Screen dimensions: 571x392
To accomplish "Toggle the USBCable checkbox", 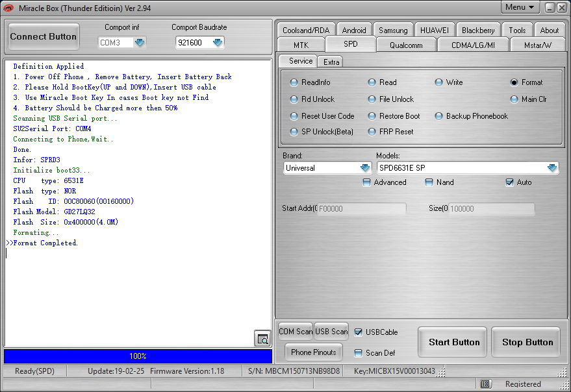I will (359, 332).
